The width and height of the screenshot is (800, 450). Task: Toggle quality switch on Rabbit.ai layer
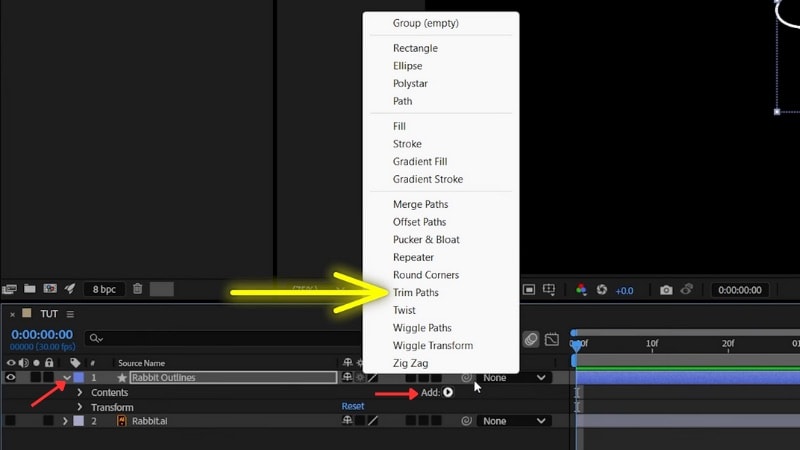(x=373, y=421)
